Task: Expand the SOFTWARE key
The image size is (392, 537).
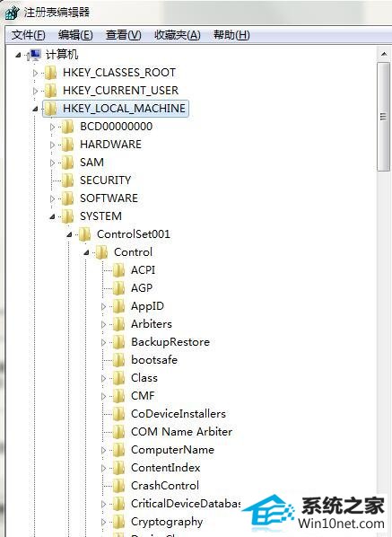Action: click(x=52, y=198)
